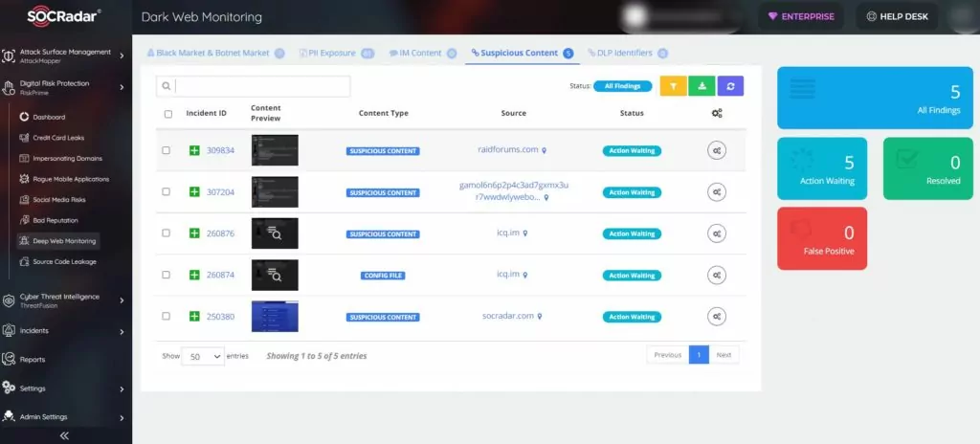Click the purple refresh icon button

[730, 86]
